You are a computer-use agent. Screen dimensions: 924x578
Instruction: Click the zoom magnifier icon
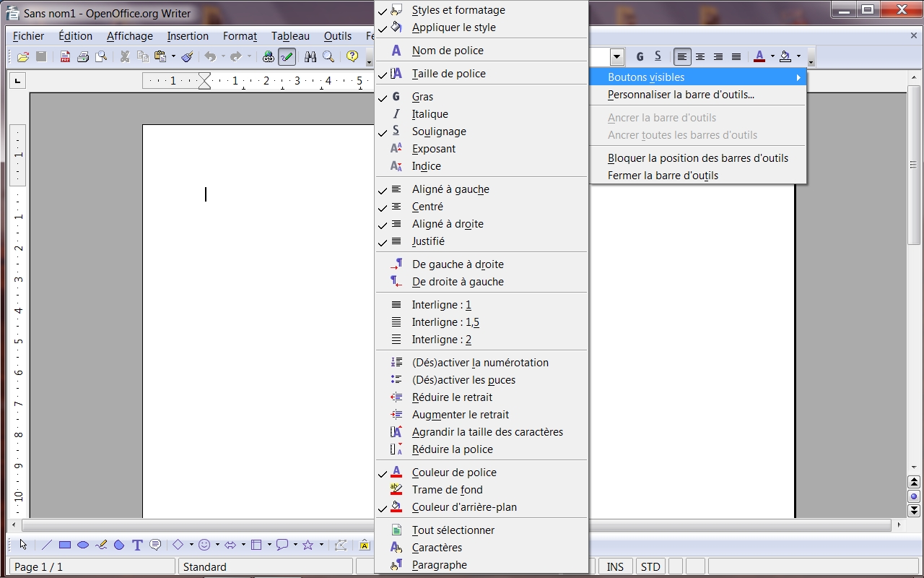(328, 56)
